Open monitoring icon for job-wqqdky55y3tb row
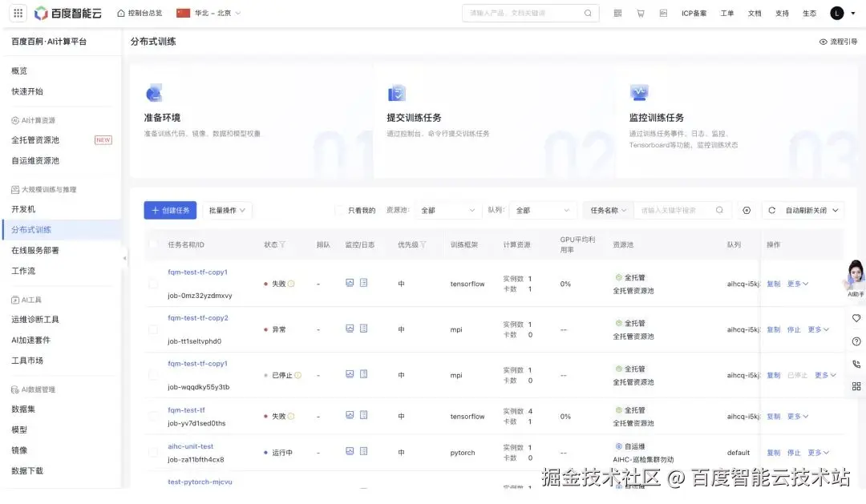 tap(350, 374)
